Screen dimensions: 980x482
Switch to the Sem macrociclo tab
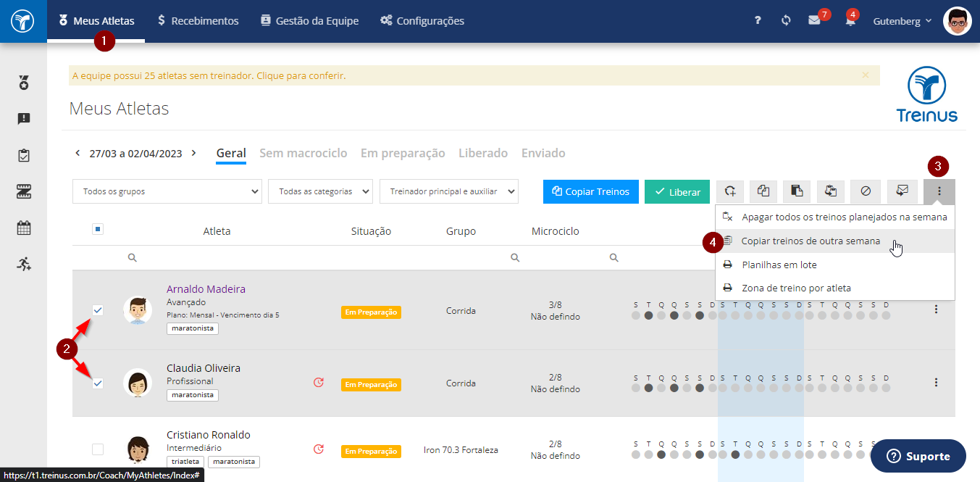coord(303,153)
